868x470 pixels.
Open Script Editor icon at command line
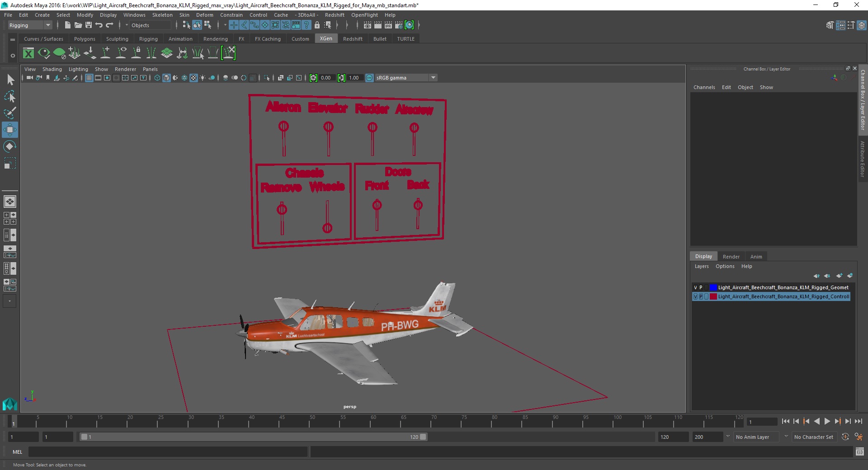859,451
